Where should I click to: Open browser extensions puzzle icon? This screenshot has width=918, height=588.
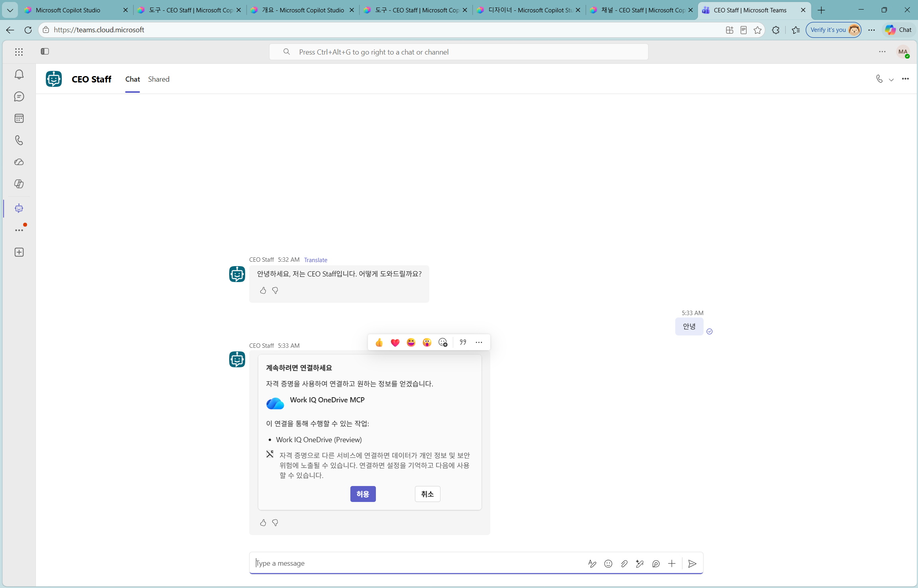coord(776,30)
